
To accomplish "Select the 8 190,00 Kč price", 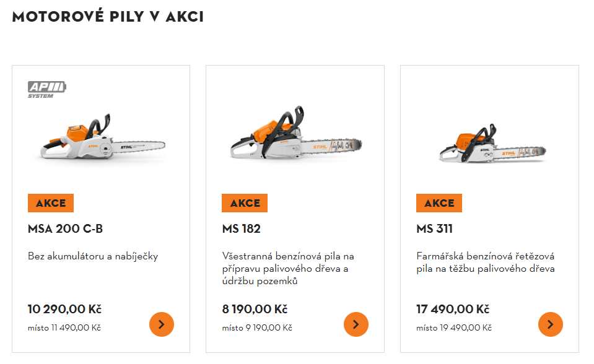I will (x=255, y=309).
